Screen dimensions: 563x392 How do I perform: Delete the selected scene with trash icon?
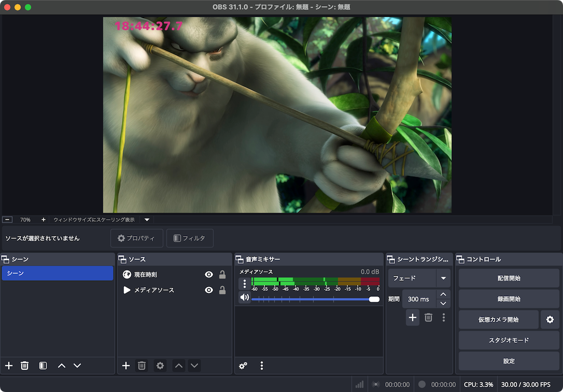(24, 366)
